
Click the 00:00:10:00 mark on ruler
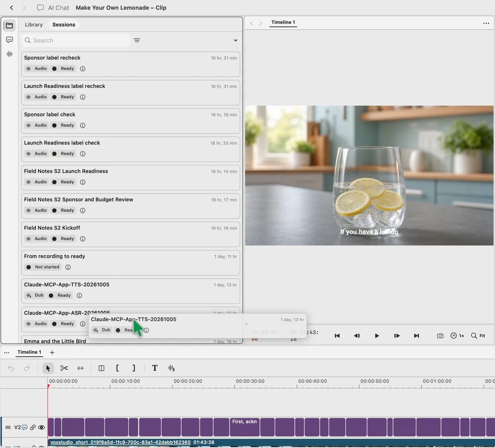[x=126, y=381]
